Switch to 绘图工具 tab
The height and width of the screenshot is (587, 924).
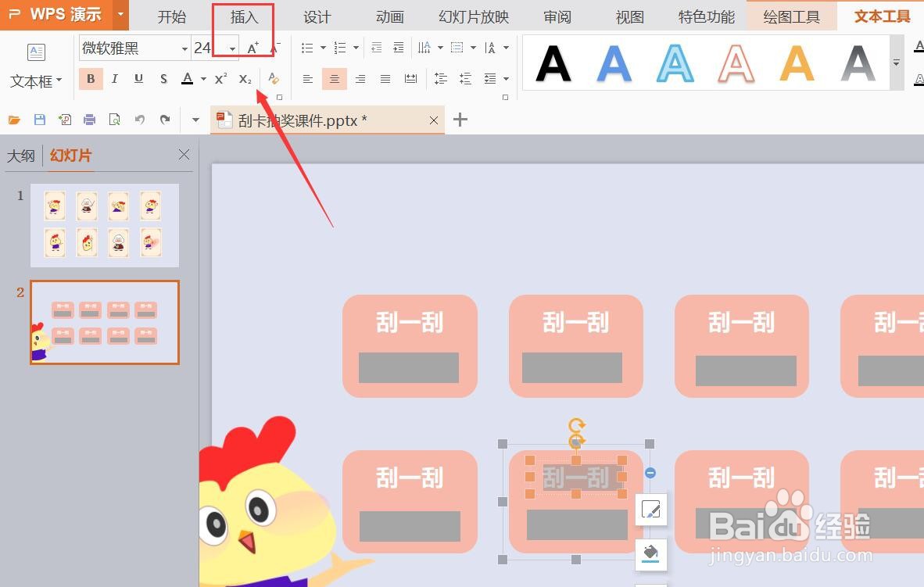791,16
